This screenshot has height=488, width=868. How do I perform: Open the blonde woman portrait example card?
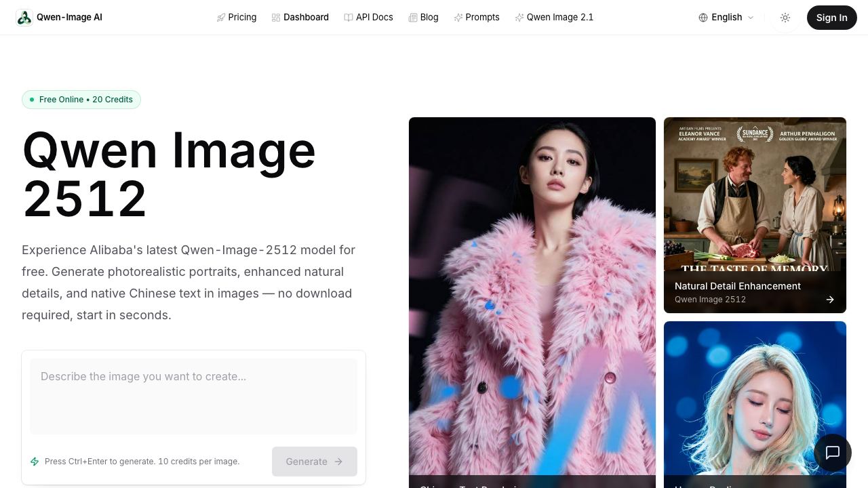point(755,405)
